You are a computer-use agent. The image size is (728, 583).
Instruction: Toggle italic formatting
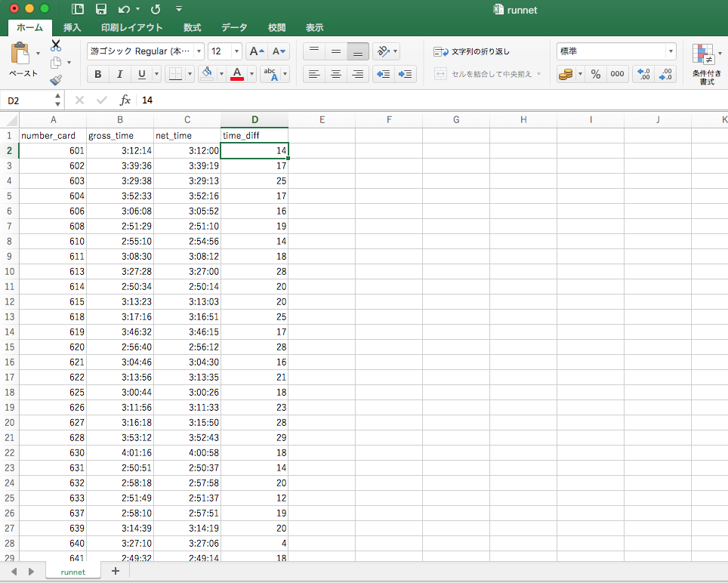120,74
